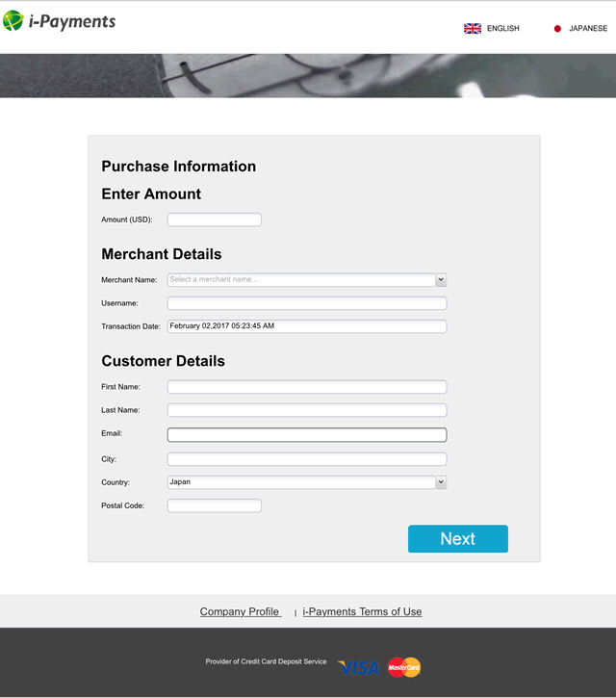
Task: Click the UK flag icon
Action: coord(473,29)
